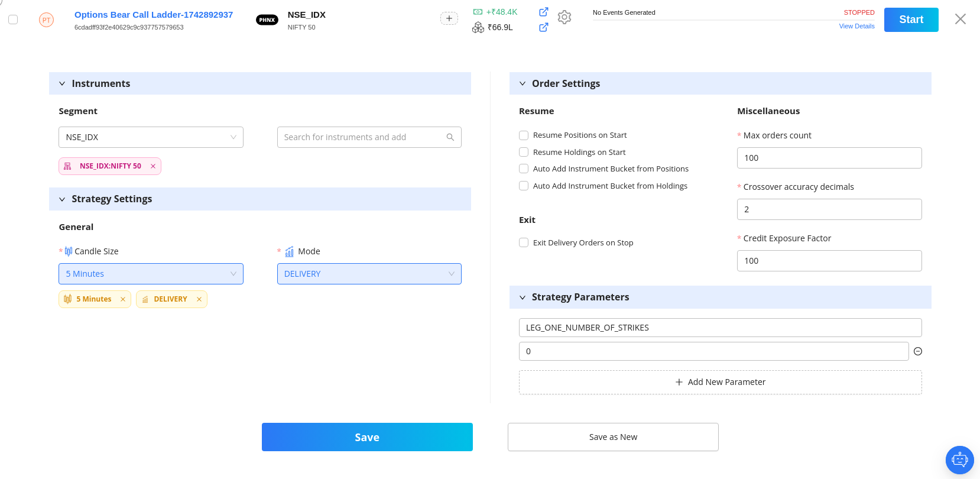Remove the DELIVERY mode tag
The image size is (980, 479).
point(199,299)
